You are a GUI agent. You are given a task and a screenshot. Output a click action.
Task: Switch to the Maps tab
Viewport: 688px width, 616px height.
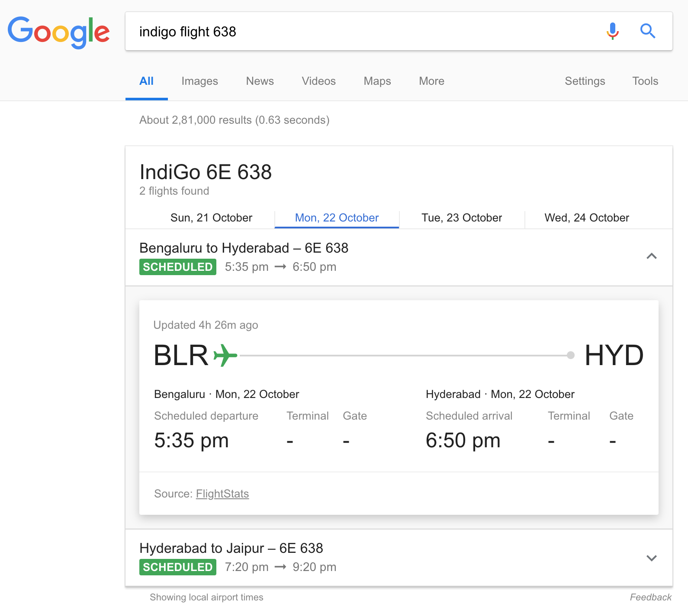[x=377, y=81]
